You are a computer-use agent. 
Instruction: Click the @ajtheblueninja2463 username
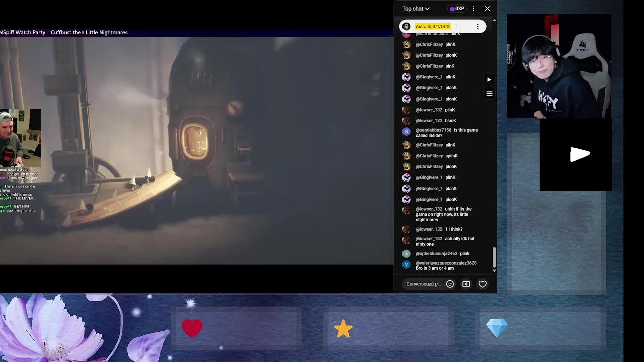click(x=436, y=254)
